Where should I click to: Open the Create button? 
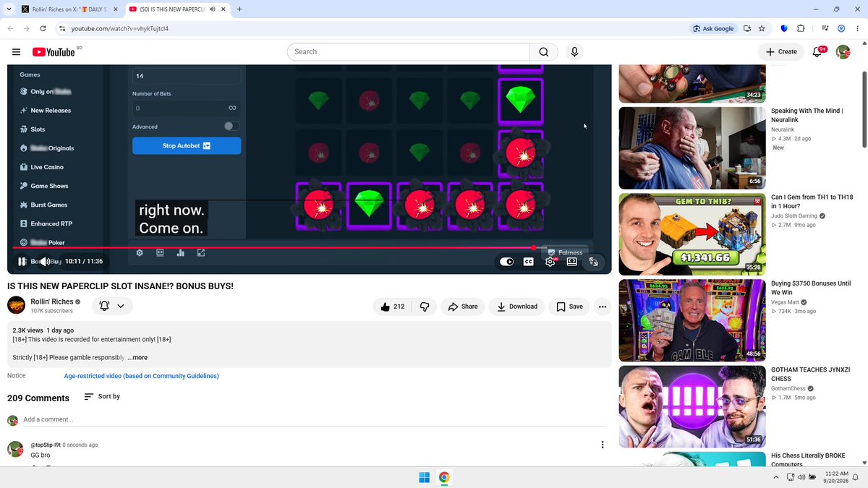point(781,52)
